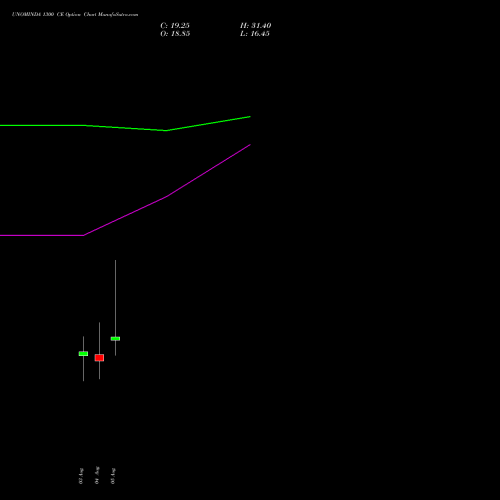
Task: Click the right end of the purple line
Action: click(250, 145)
